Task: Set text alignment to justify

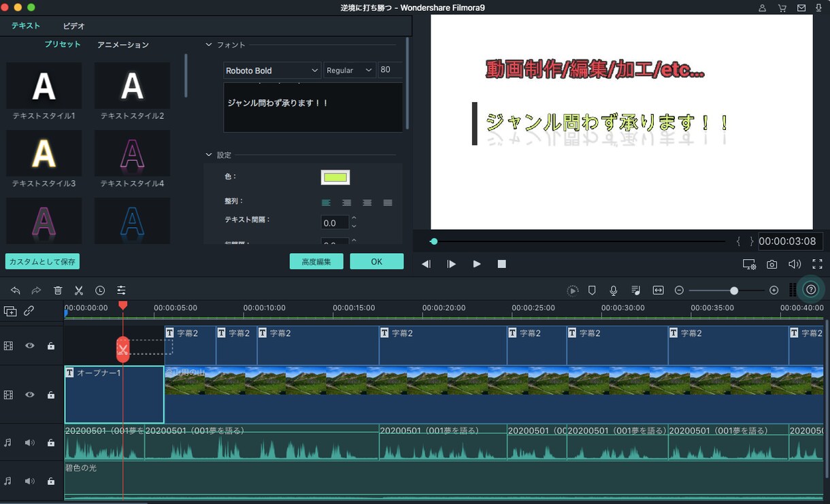Action: [388, 203]
